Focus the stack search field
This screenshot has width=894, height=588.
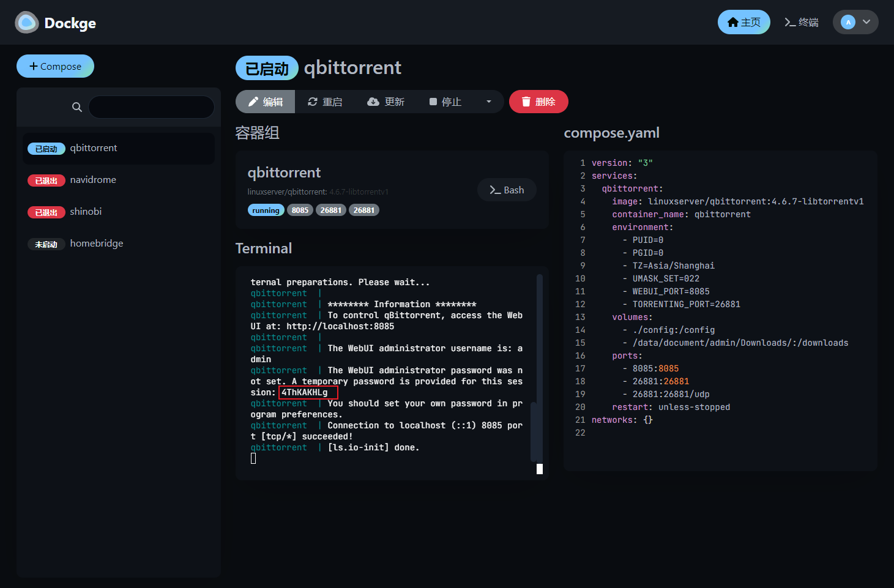click(151, 107)
